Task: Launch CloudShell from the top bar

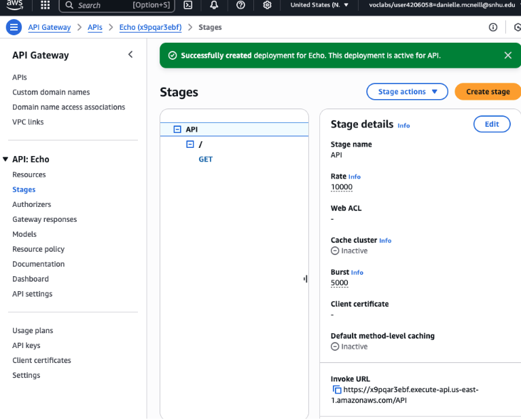Action: click(188, 5)
